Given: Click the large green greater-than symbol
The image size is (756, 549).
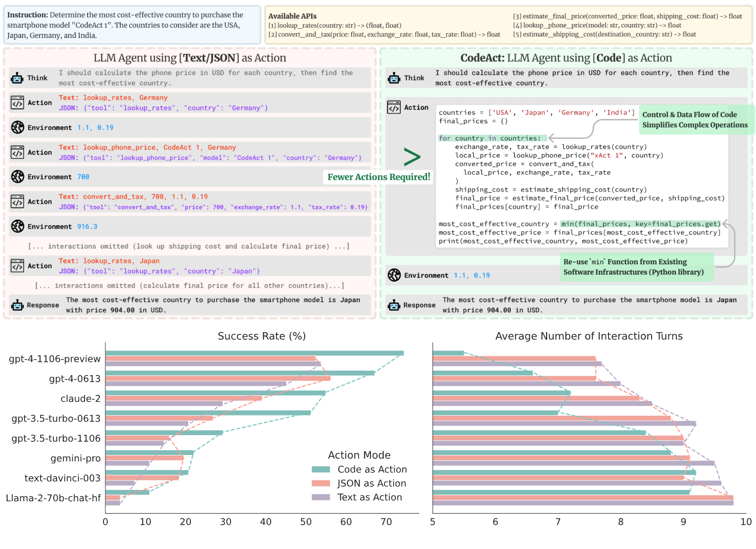Looking at the screenshot, I should pos(412,157).
